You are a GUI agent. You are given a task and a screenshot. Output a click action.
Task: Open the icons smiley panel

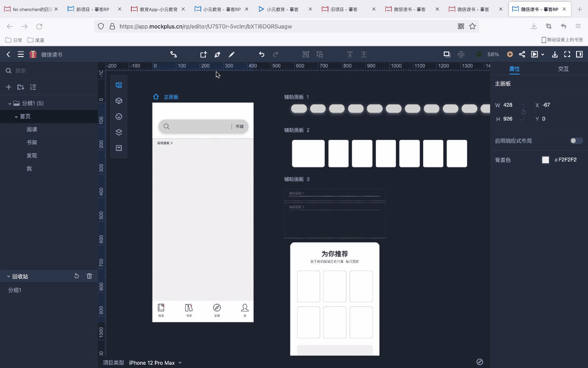pyautogui.click(x=119, y=116)
